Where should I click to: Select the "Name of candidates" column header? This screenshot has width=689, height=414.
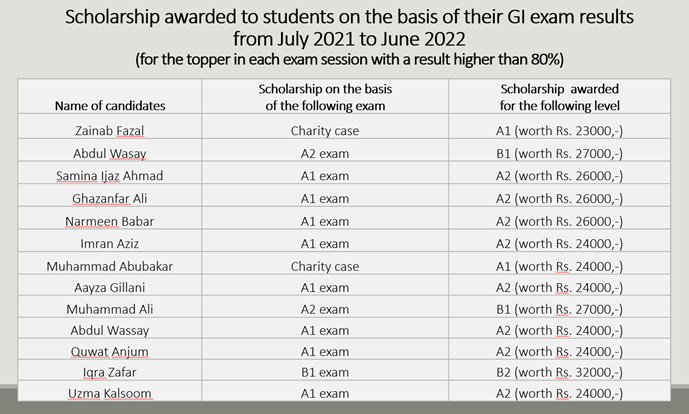tap(112, 104)
